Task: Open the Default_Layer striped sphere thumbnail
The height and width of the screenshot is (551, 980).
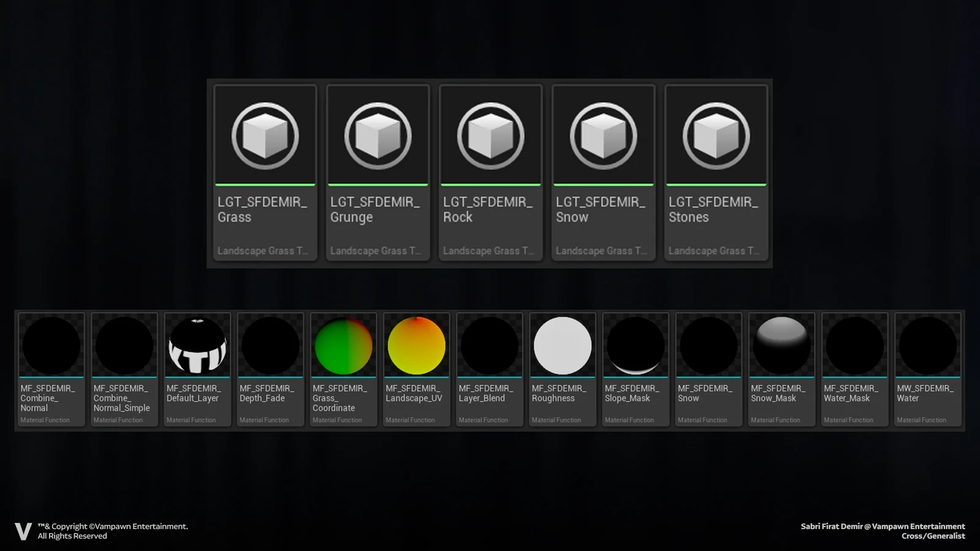Action: (x=197, y=346)
